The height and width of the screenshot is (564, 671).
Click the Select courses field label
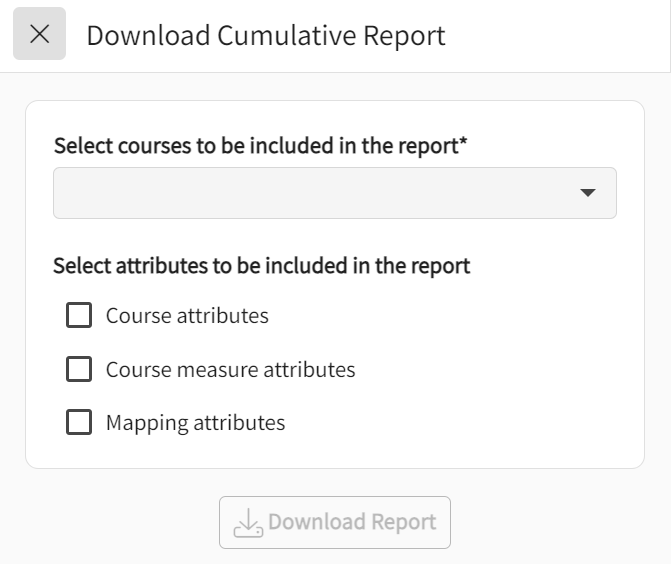pyautogui.click(x=255, y=146)
